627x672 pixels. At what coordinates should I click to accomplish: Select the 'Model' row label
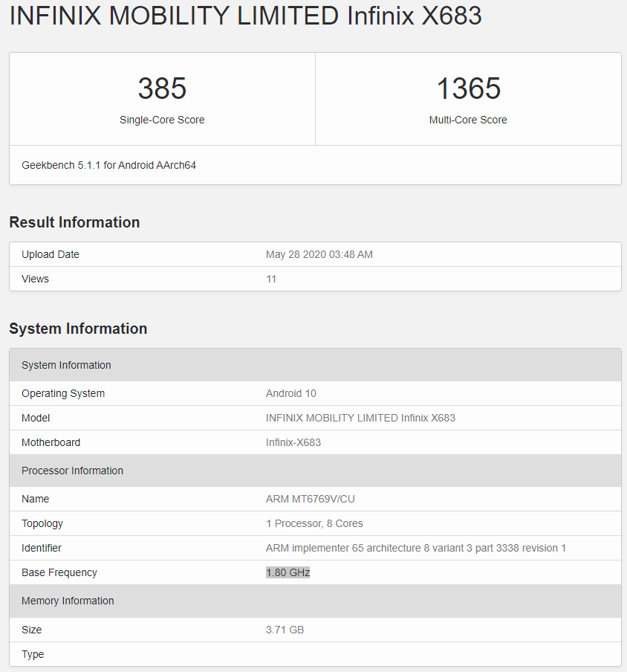(x=36, y=418)
